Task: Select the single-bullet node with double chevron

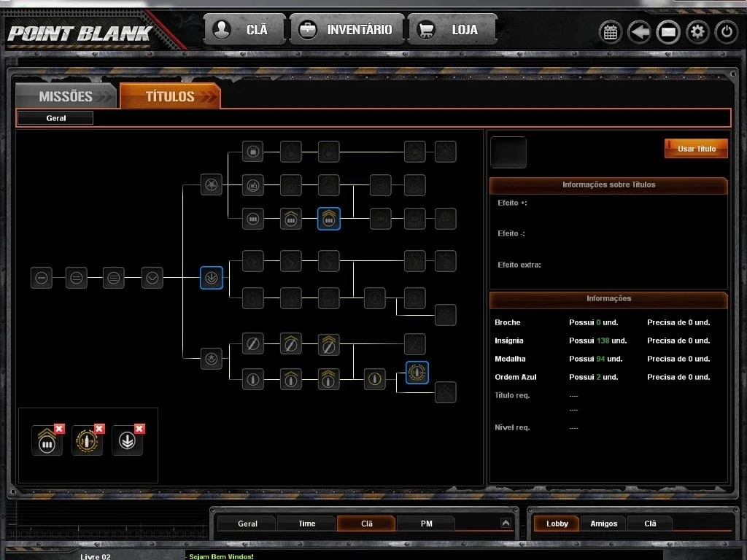Action: point(329,379)
